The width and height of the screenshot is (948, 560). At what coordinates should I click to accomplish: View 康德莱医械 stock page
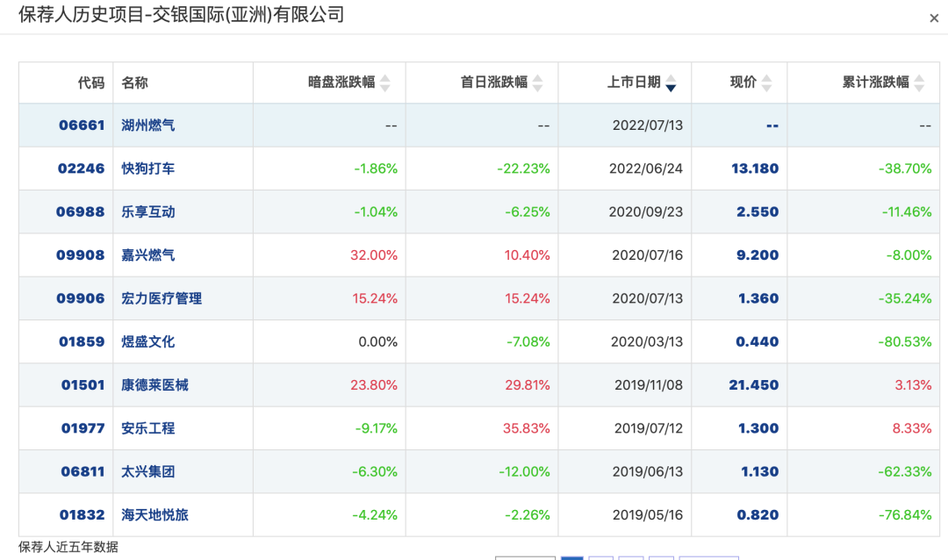coord(155,384)
